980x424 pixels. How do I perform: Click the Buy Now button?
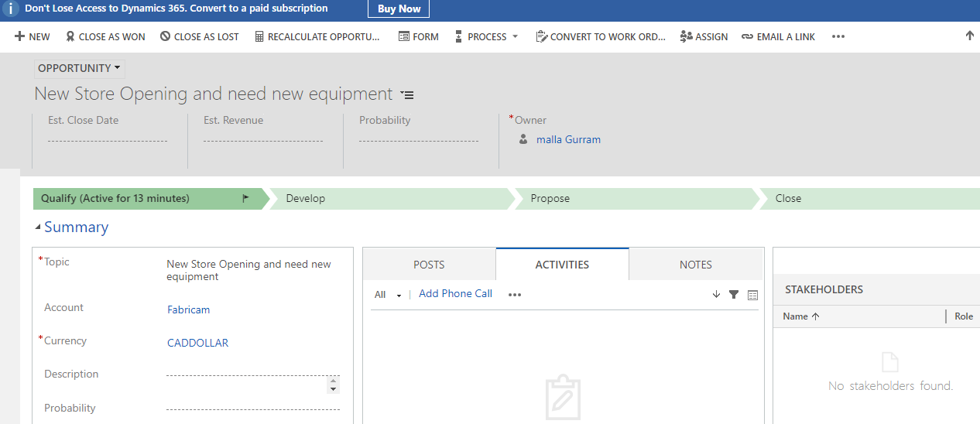coord(399,9)
